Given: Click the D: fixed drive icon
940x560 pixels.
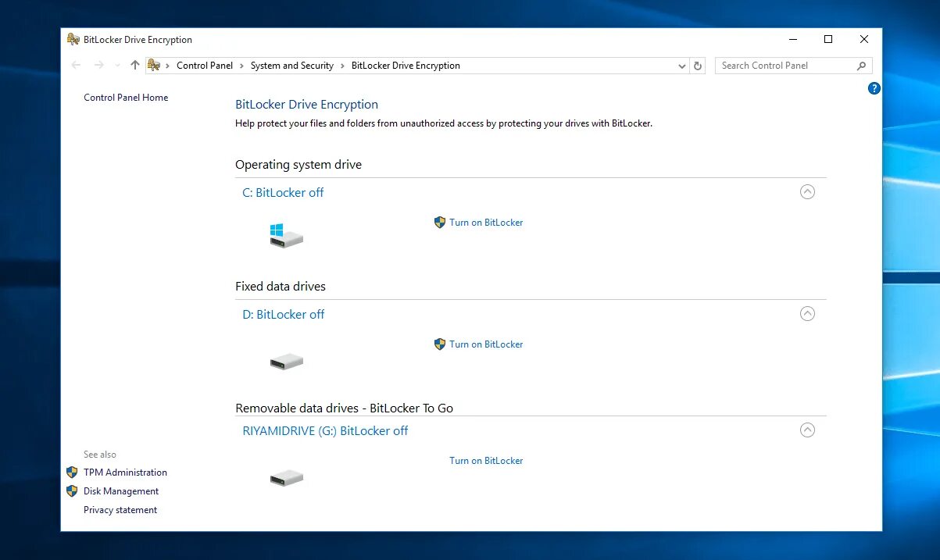Looking at the screenshot, I should pos(286,362).
